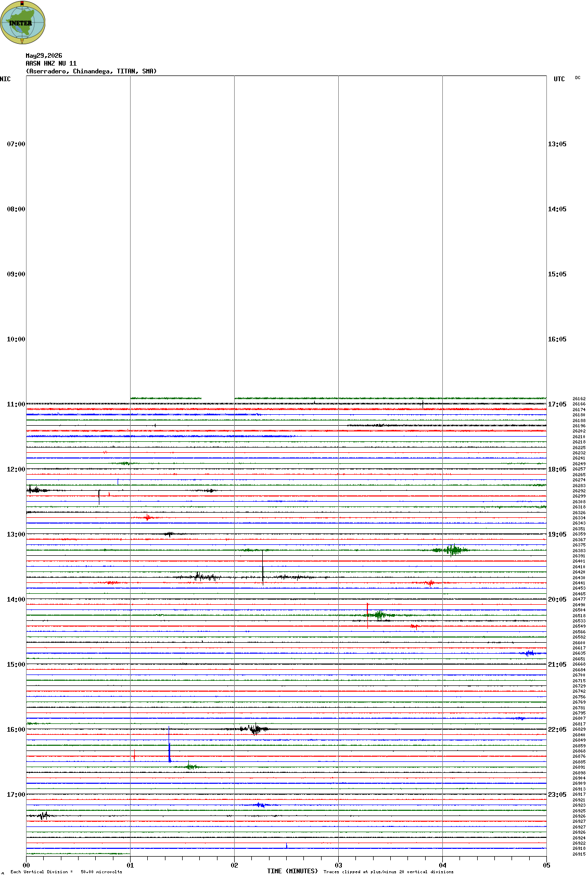The width and height of the screenshot is (588, 879).
Task: Click the DC label at top right
Action: (x=578, y=78)
